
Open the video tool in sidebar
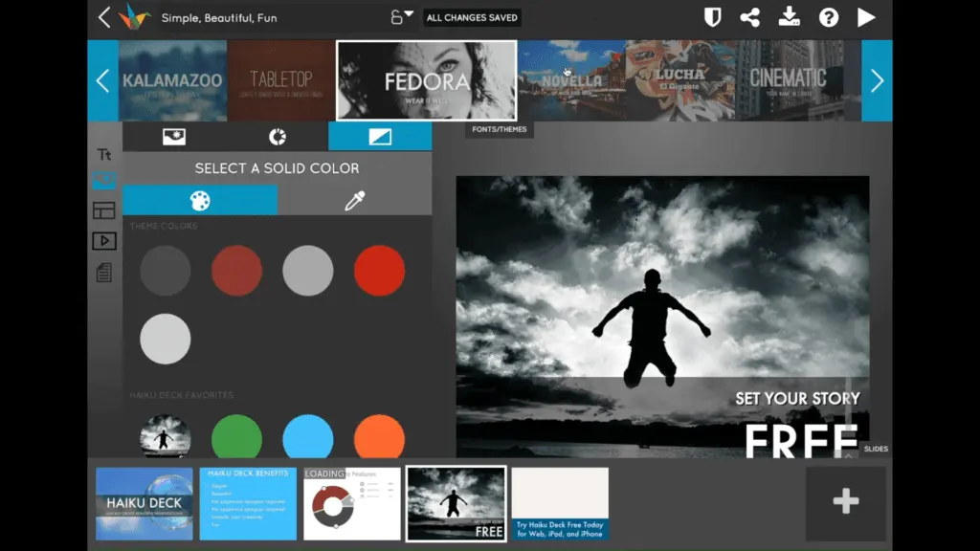coord(103,241)
